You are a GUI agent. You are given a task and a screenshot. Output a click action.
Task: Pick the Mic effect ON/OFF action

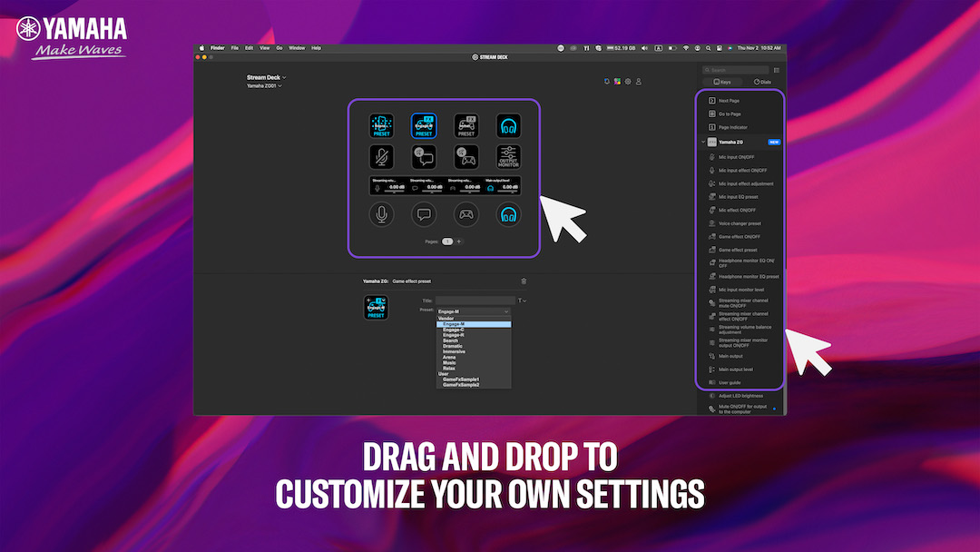[x=738, y=210]
